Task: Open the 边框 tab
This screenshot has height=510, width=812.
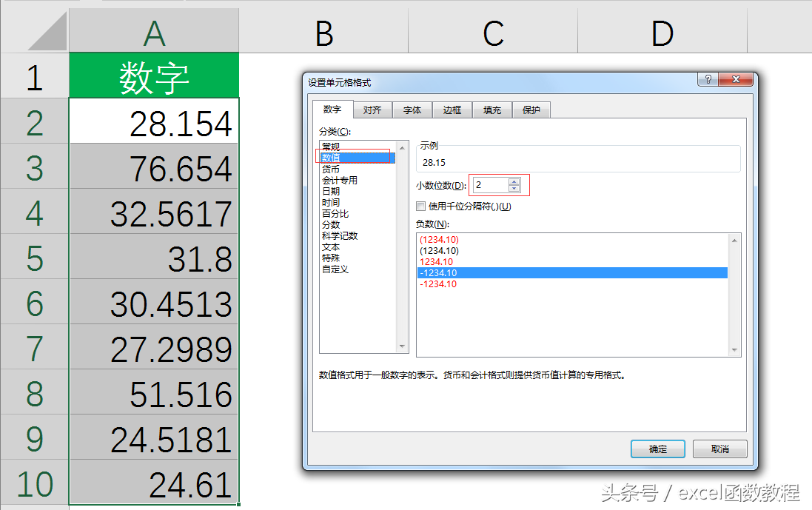Action: coord(452,110)
